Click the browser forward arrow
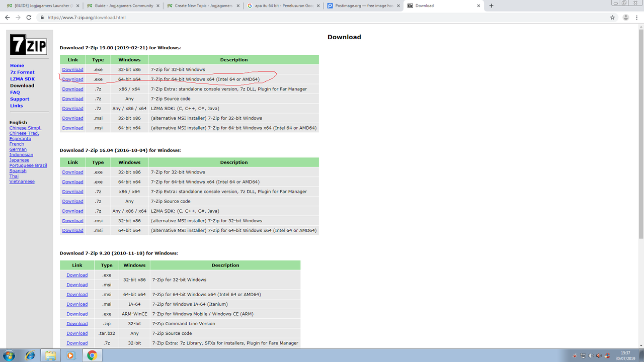The height and width of the screenshot is (362, 644). click(18, 17)
